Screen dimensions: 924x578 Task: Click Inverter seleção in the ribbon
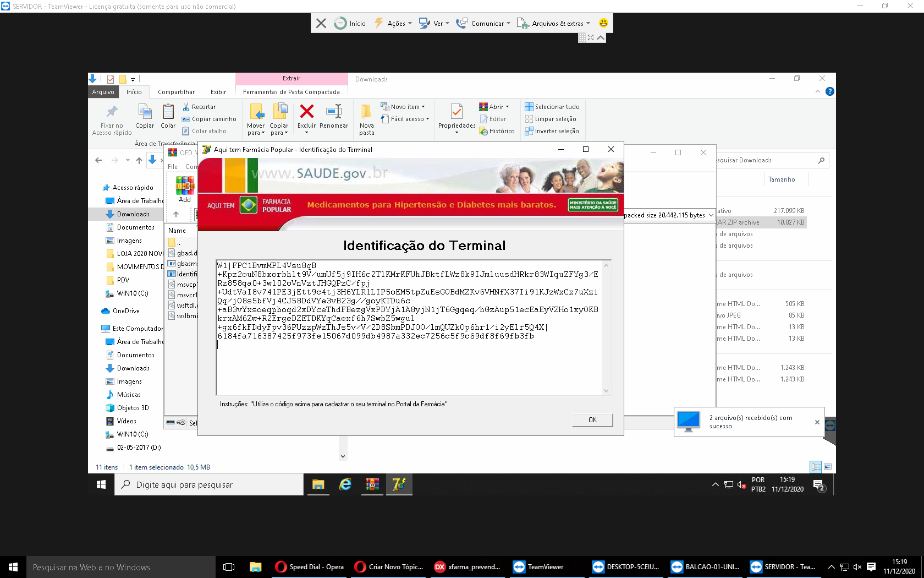(552, 131)
